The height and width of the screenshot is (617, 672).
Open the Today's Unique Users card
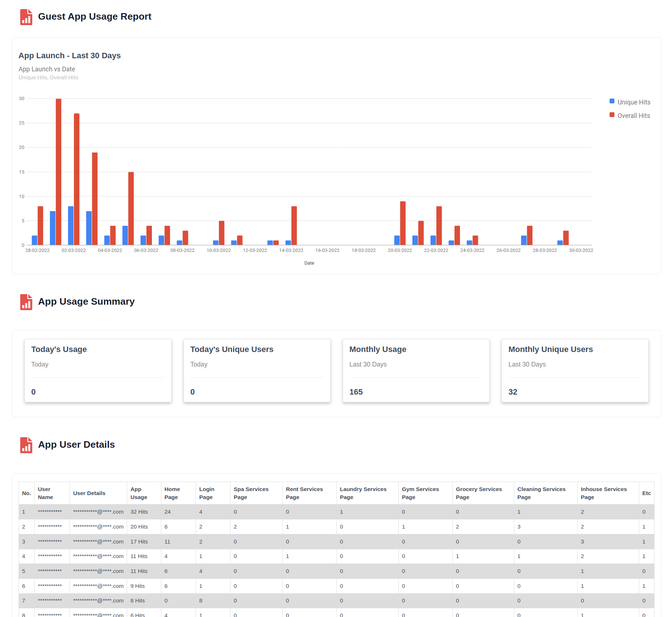[257, 370]
